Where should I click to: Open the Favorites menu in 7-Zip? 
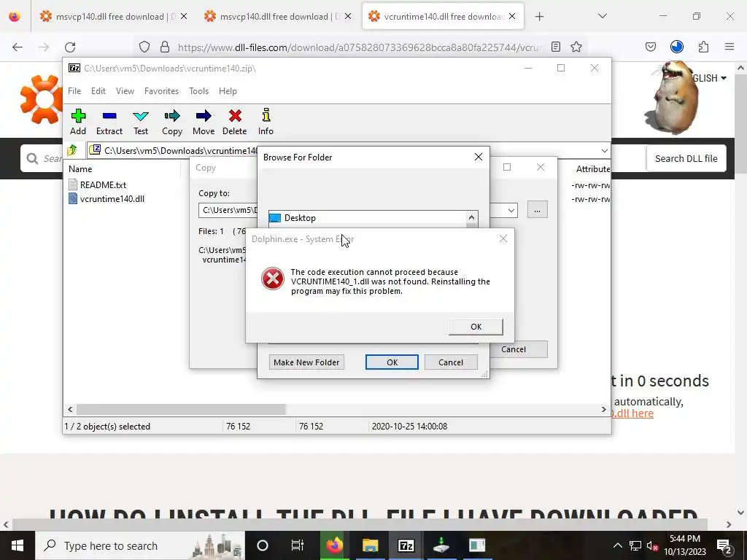click(161, 91)
